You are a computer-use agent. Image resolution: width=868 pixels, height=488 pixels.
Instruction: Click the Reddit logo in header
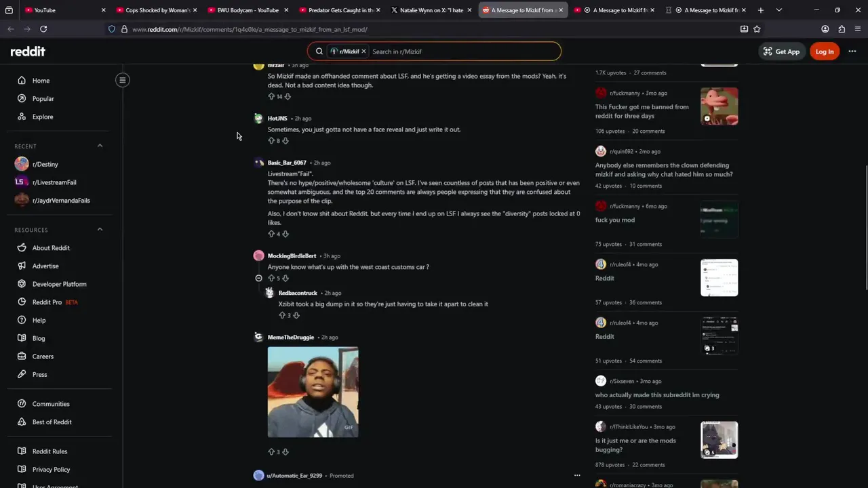(x=28, y=52)
